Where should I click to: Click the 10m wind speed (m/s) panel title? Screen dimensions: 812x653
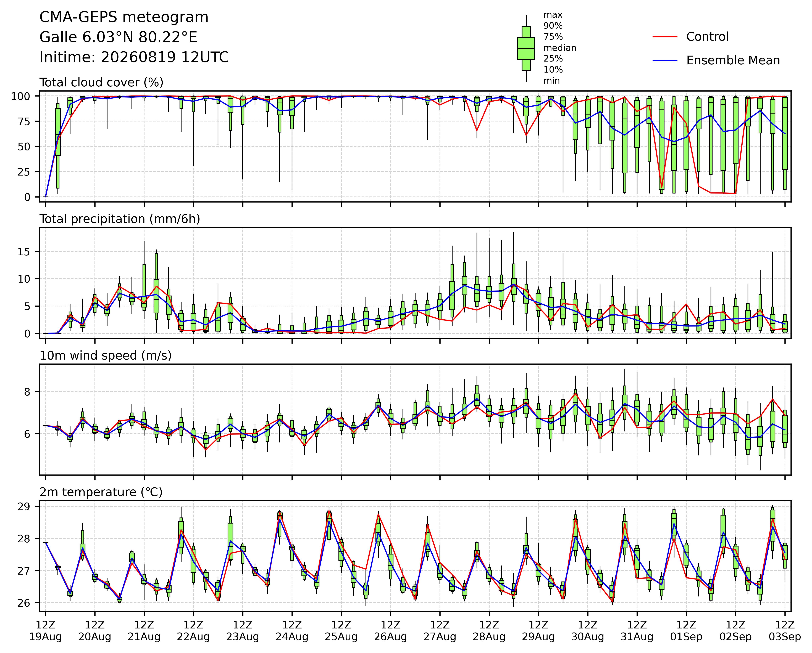click(106, 356)
